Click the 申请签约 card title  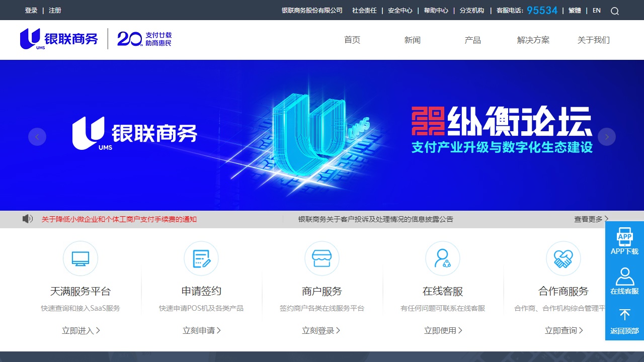coord(201,292)
